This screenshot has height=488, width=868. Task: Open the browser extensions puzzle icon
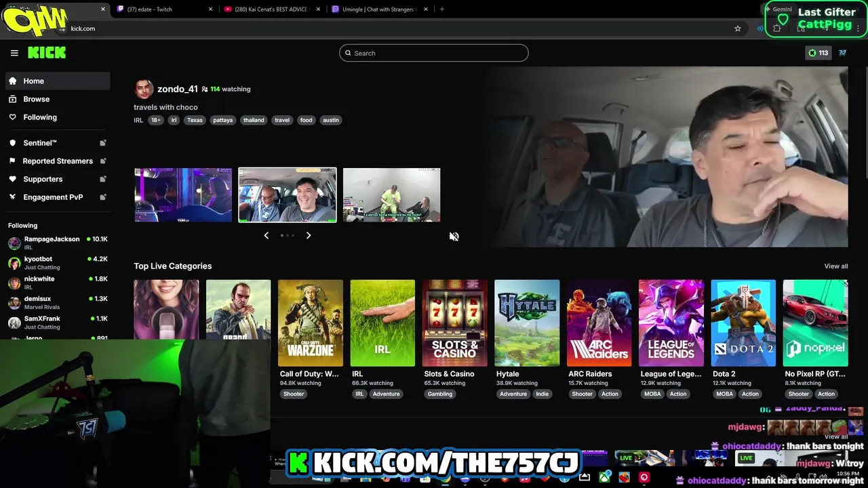777,28
